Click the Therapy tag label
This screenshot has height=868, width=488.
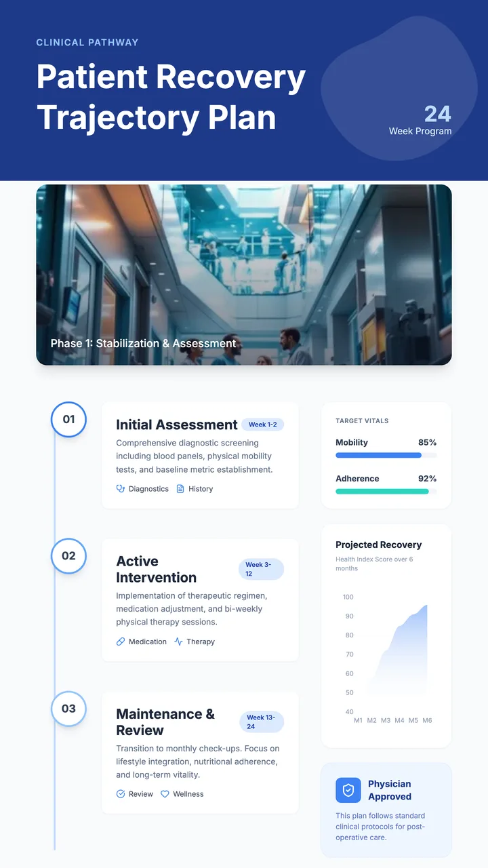click(x=201, y=641)
